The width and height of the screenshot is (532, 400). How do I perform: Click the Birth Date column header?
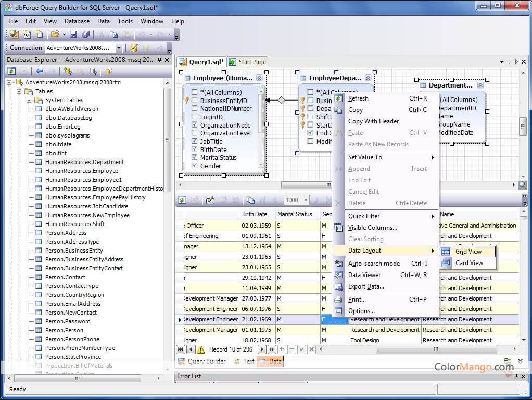tap(257, 214)
